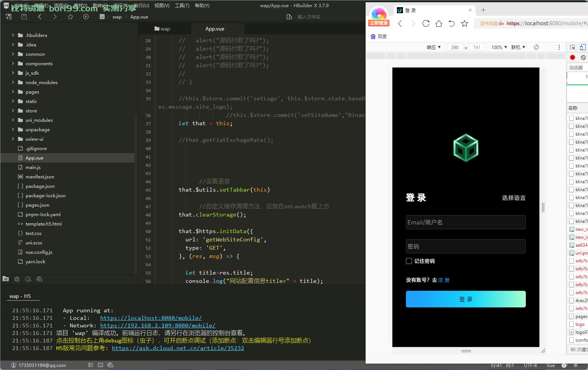Open the 视图(V) menu

click(x=162, y=6)
